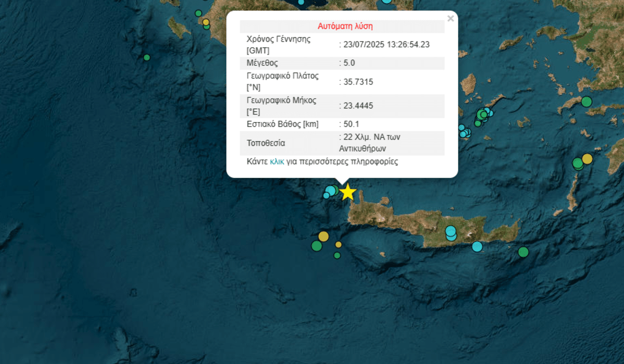Click the large green marker near Rhodes
This screenshot has height=364, width=624.
pos(578,163)
